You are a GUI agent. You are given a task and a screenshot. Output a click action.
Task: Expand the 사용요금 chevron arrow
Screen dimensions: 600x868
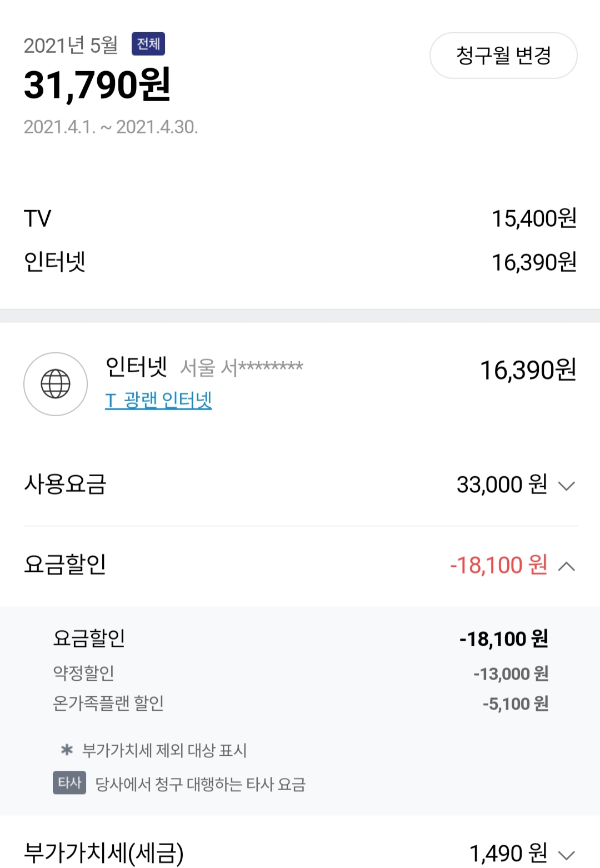(x=566, y=486)
